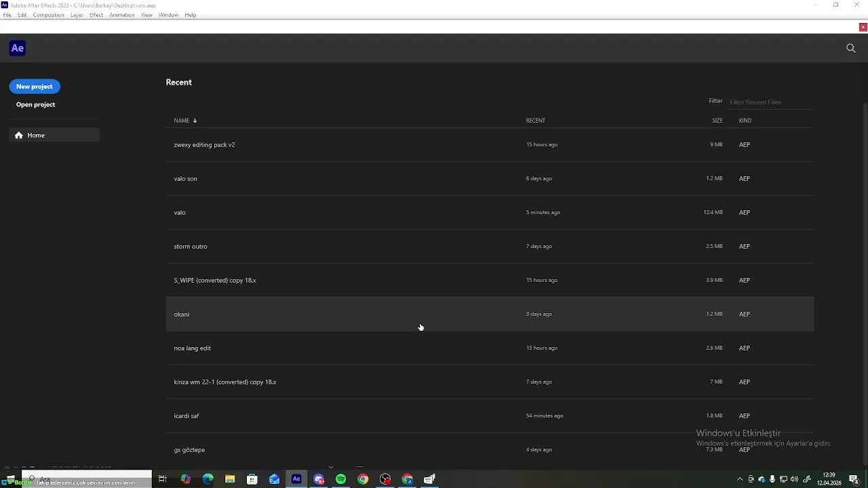Open the storm outro project
Screen dimensions: 868x488
tap(490, 246)
